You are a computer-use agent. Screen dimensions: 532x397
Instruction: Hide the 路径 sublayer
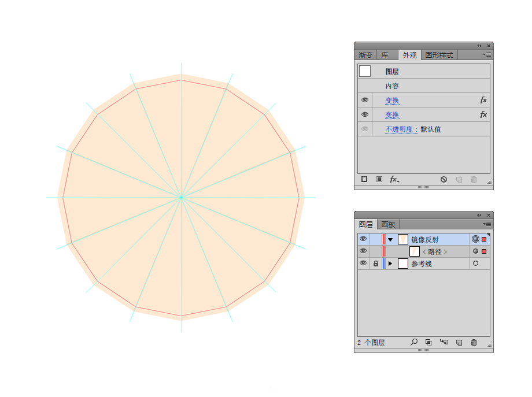point(363,251)
